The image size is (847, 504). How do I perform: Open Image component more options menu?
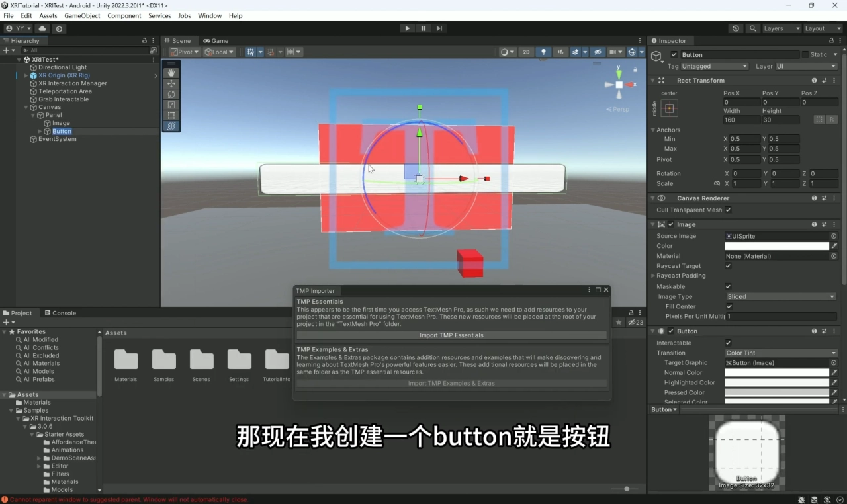click(x=834, y=225)
